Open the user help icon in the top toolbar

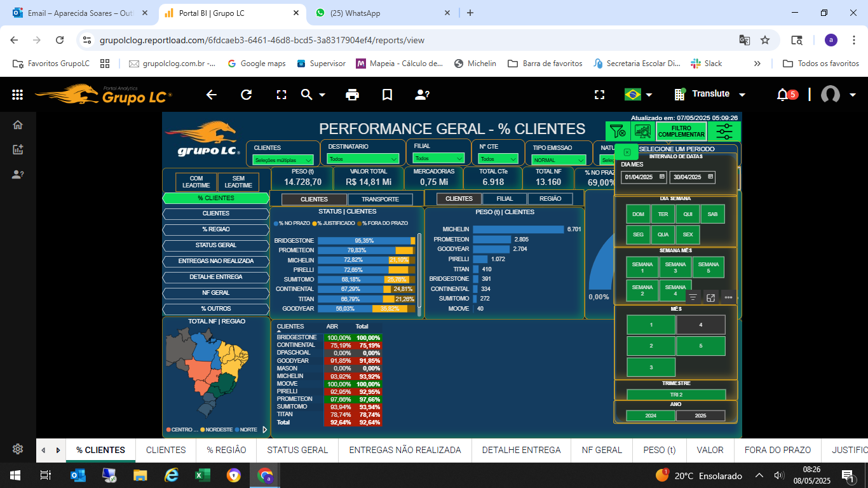tap(422, 95)
